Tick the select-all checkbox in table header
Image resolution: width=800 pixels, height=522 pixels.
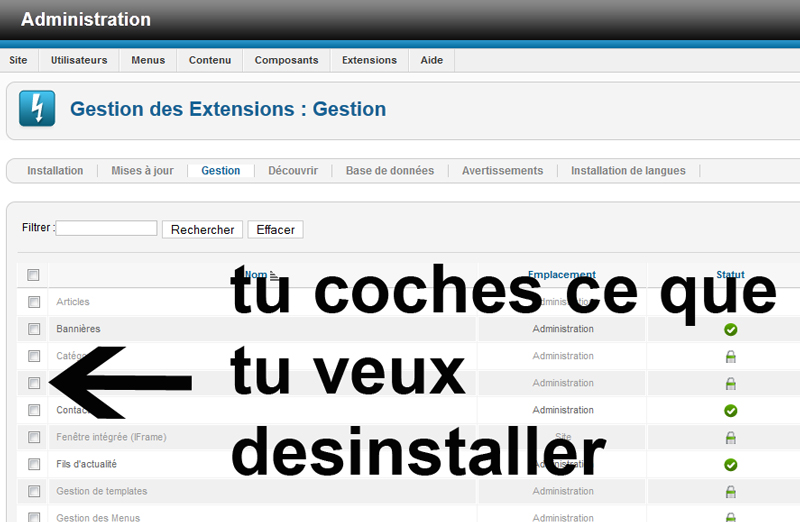34,275
